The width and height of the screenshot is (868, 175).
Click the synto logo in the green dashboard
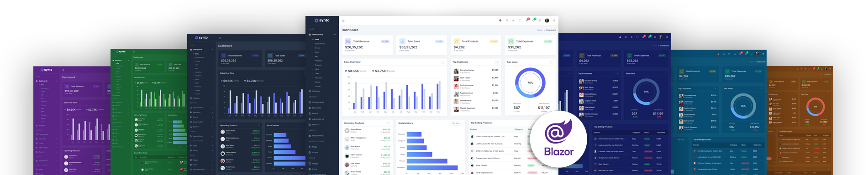[x=121, y=51]
